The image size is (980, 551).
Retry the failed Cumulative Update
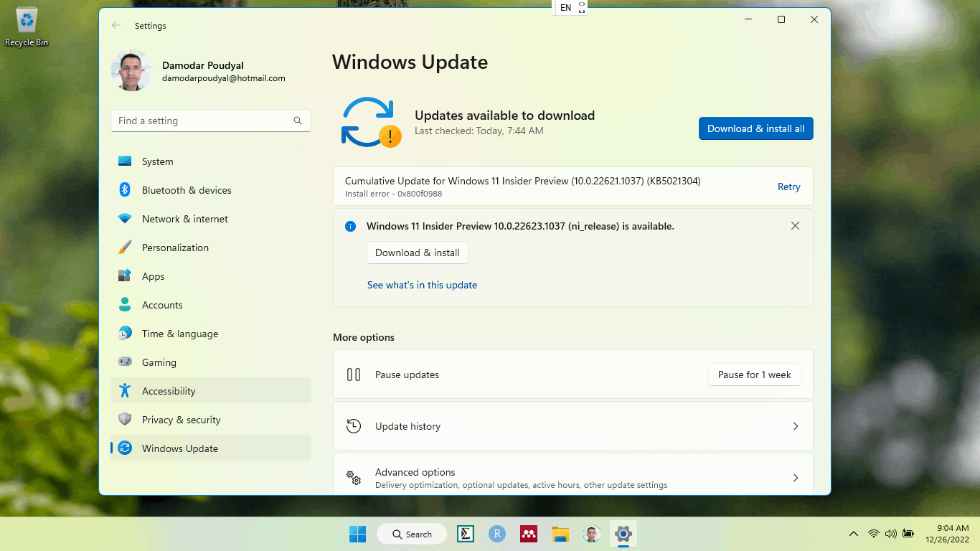coord(788,187)
